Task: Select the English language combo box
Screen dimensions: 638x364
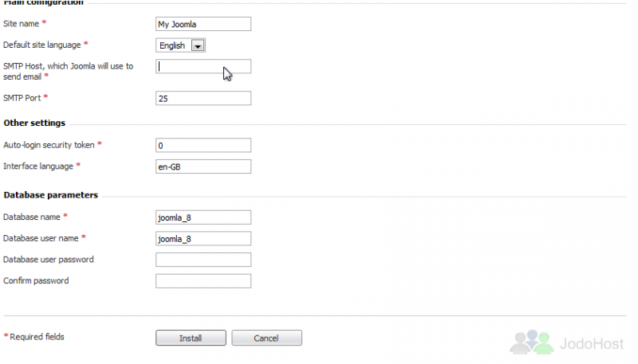Action: click(180, 45)
